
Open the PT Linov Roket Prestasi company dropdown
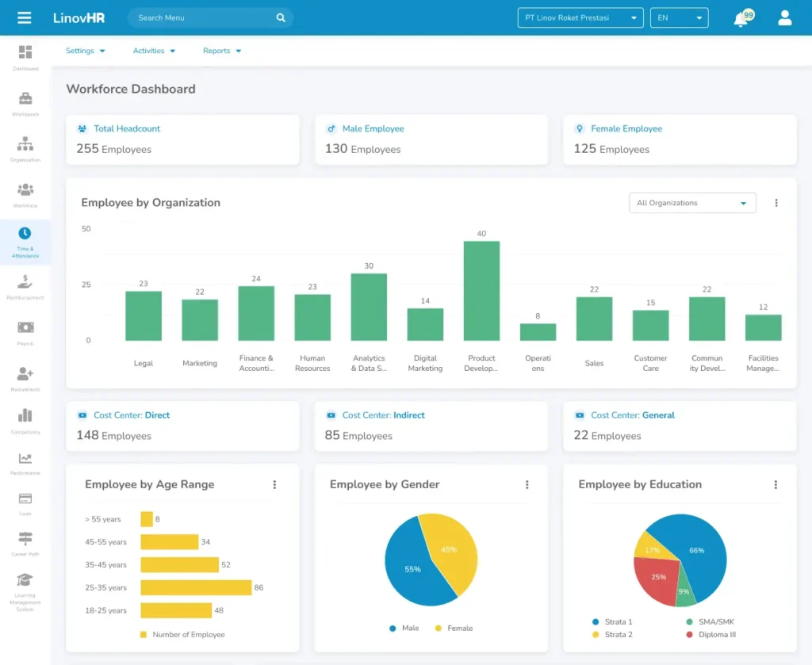(x=580, y=17)
